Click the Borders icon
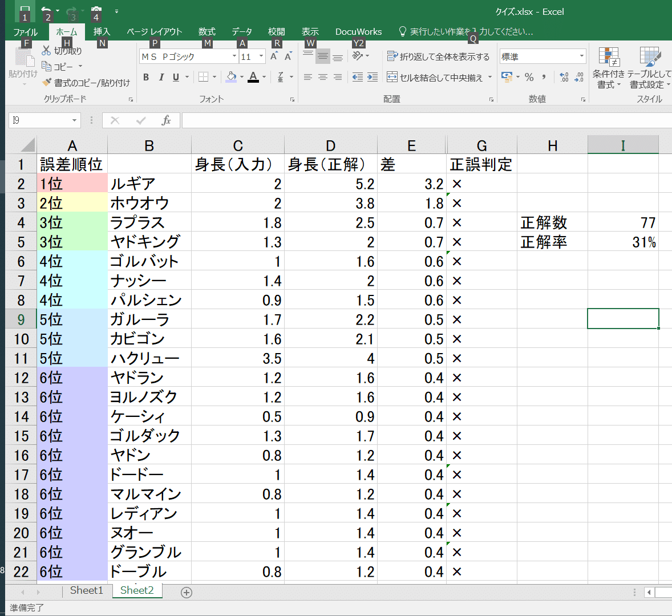The width and height of the screenshot is (672, 616). (x=203, y=77)
